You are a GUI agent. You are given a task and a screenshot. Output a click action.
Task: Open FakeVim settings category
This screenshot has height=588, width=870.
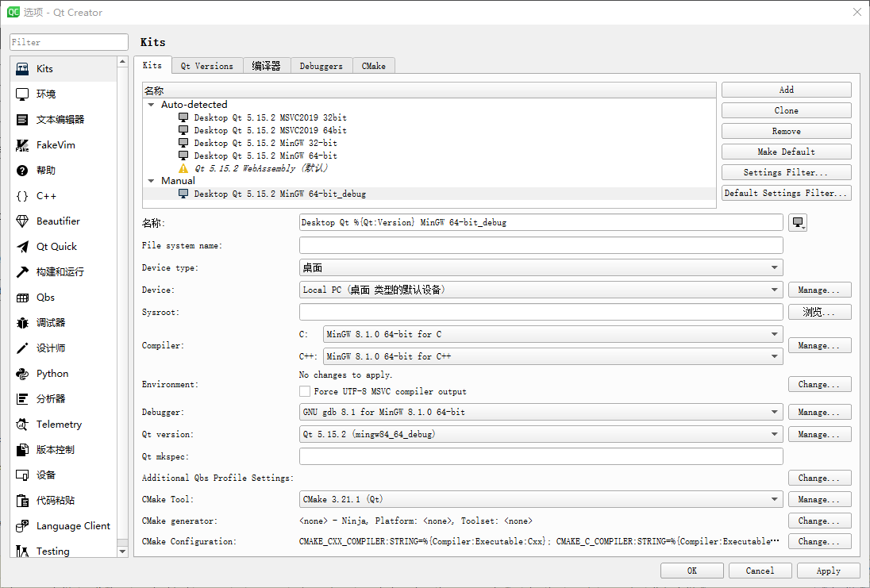click(64, 145)
